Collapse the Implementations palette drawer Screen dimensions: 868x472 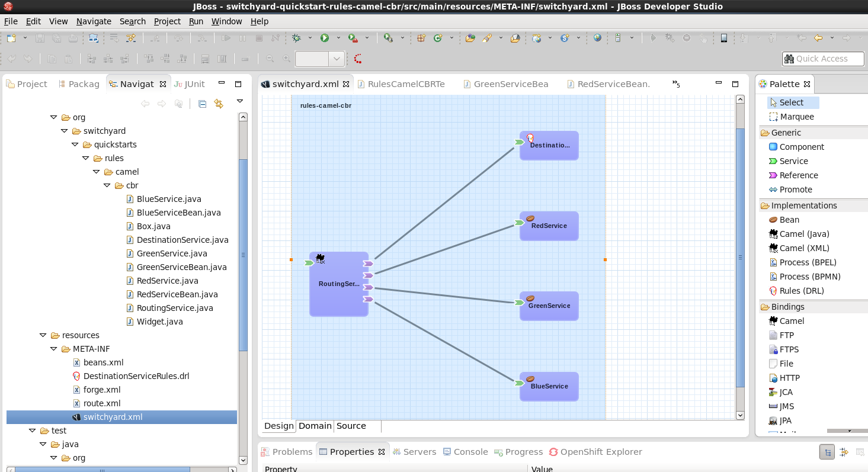point(813,206)
